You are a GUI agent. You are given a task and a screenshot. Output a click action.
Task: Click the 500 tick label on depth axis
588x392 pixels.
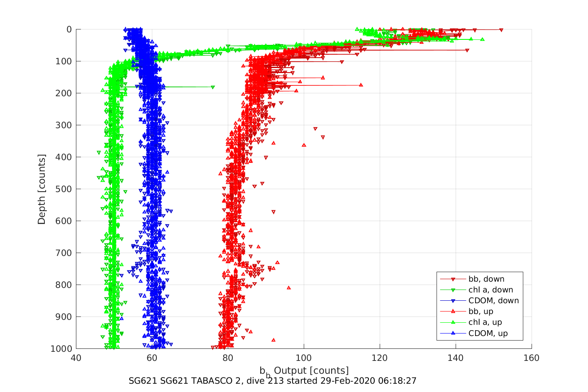63,189
